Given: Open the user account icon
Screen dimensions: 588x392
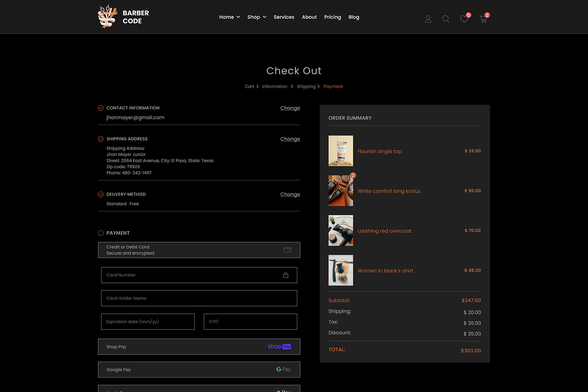Looking at the screenshot, I should coord(428,19).
